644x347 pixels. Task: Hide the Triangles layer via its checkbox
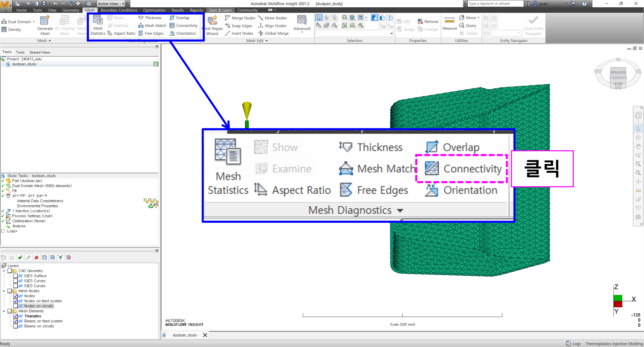pyautogui.click(x=16, y=316)
